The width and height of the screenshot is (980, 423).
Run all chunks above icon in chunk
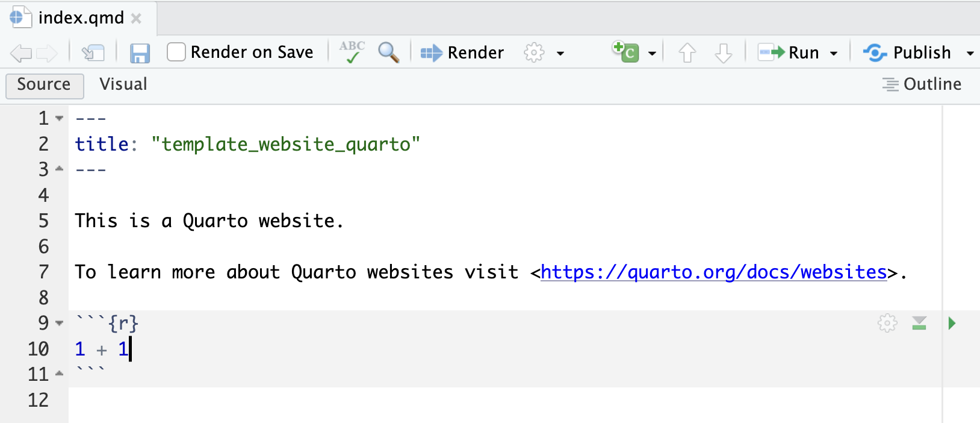click(919, 324)
